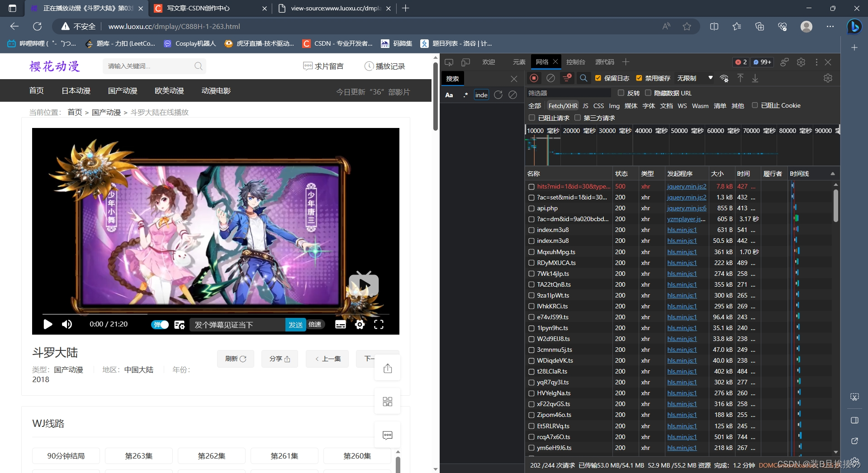Screen dimensions: 868x473
Task: Switch to the 元素 DevTools tab
Action: (x=519, y=62)
